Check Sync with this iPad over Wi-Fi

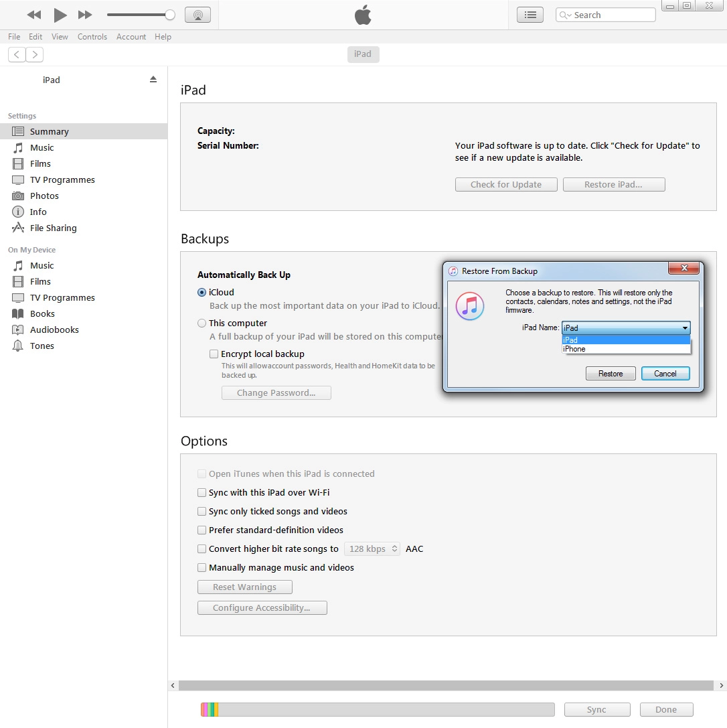pos(201,492)
